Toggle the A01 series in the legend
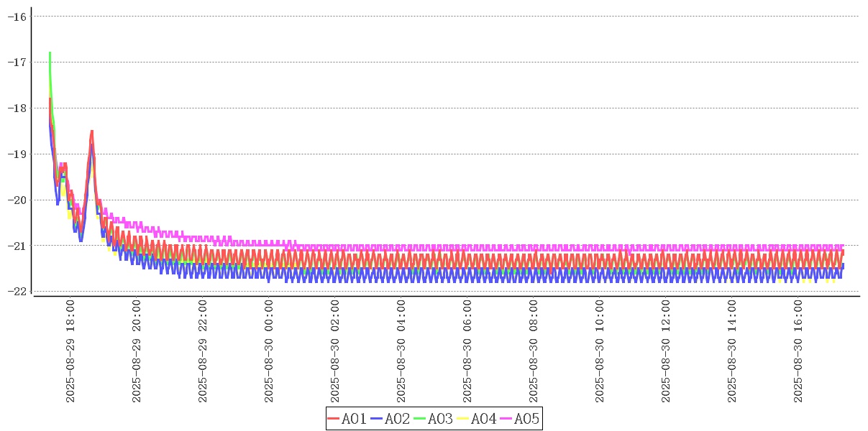 tap(354, 419)
